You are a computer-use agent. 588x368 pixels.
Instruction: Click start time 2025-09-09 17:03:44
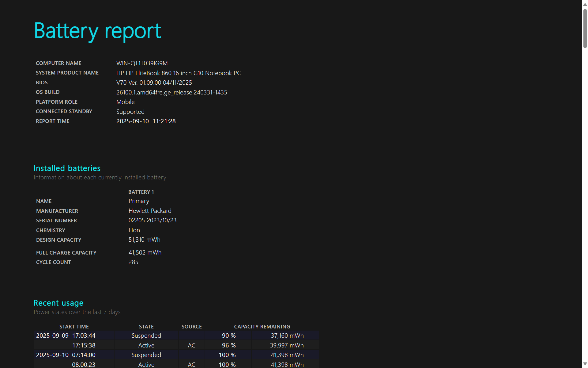pyautogui.click(x=66, y=335)
